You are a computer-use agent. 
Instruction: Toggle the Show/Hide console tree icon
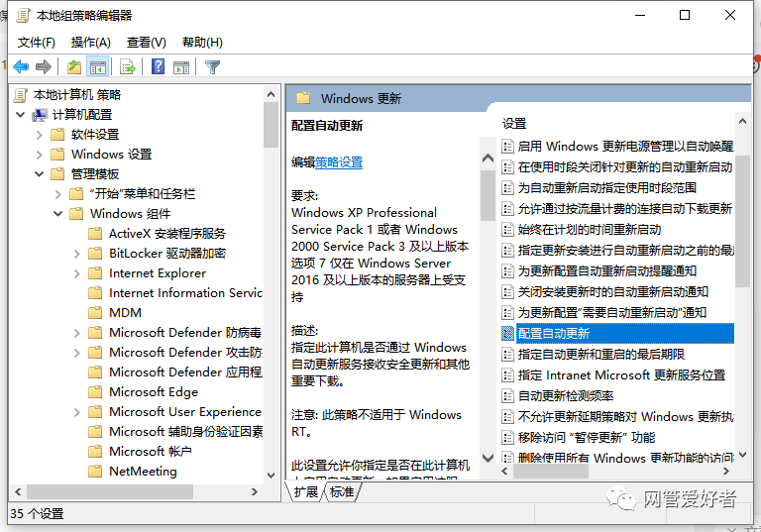pos(97,66)
